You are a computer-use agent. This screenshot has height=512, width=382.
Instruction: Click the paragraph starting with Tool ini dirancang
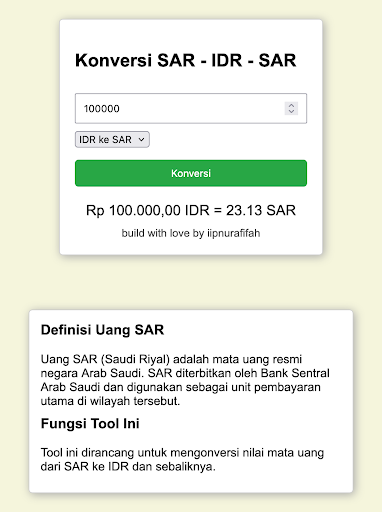(182, 459)
